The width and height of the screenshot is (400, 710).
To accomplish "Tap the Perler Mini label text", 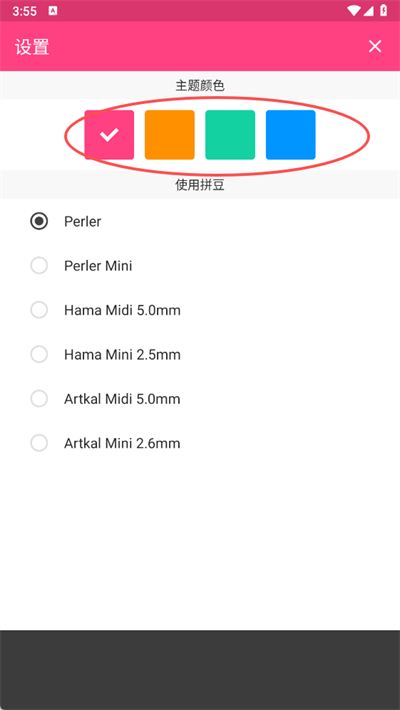I will 98,266.
